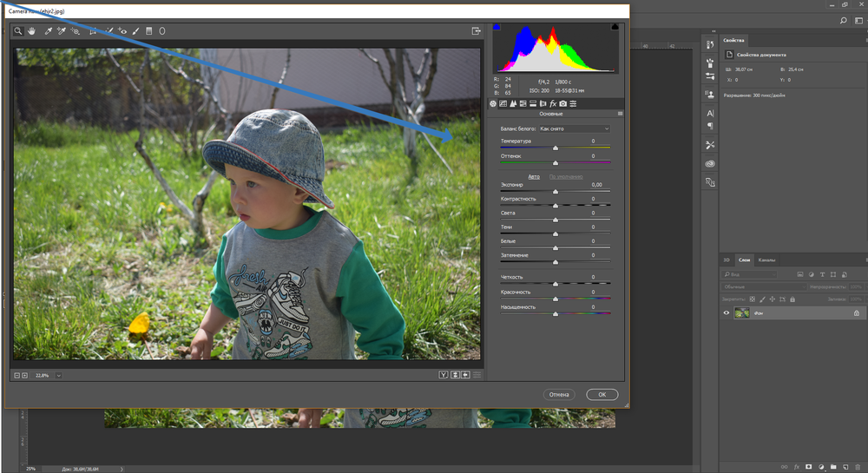Open the Обычные blend mode dropdown
The image size is (868, 473).
pos(763,286)
